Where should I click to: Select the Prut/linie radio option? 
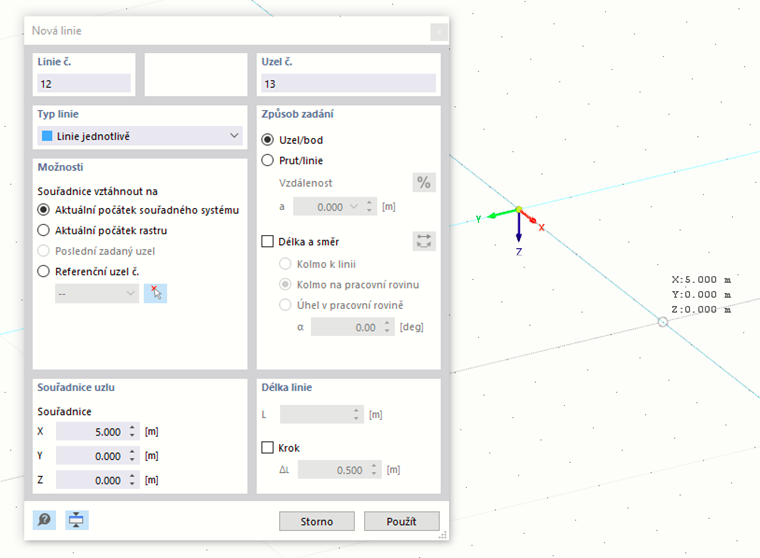pyautogui.click(x=268, y=160)
